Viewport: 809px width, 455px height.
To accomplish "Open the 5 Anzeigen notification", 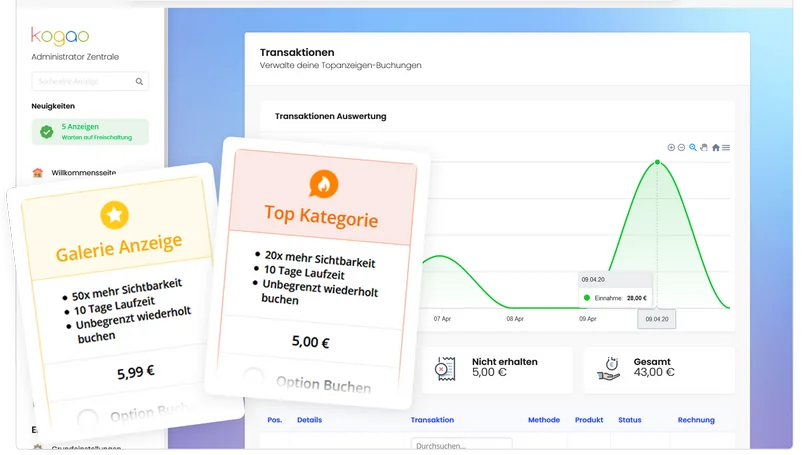I will (x=90, y=132).
